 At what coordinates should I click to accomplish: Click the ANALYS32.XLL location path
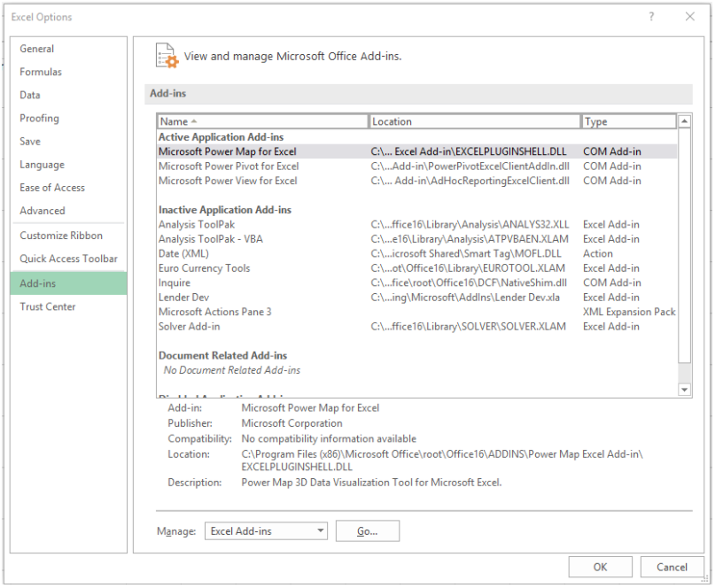[470, 225]
